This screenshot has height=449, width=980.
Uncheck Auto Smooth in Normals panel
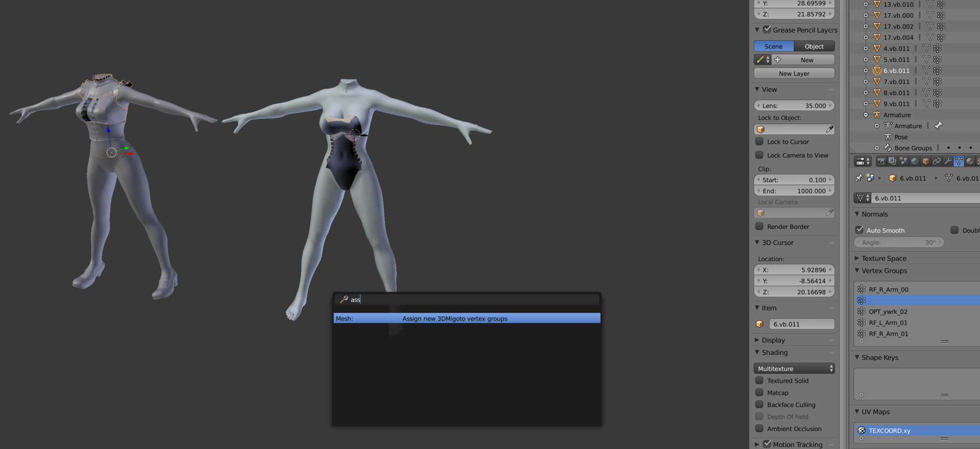pos(860,230)
